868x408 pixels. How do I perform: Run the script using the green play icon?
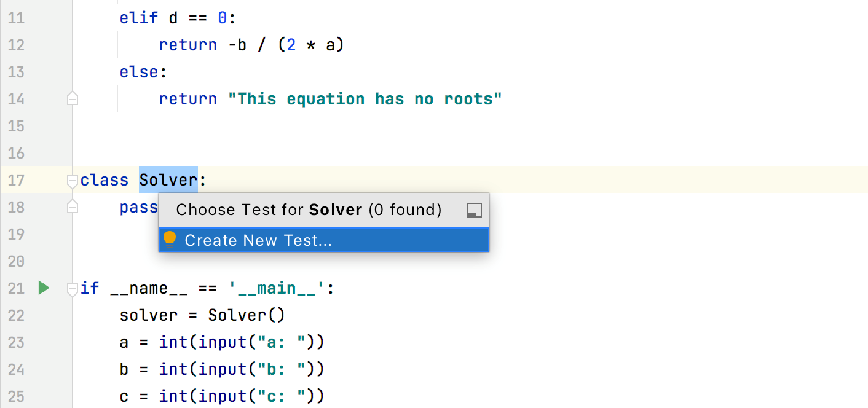coord(43,287)
